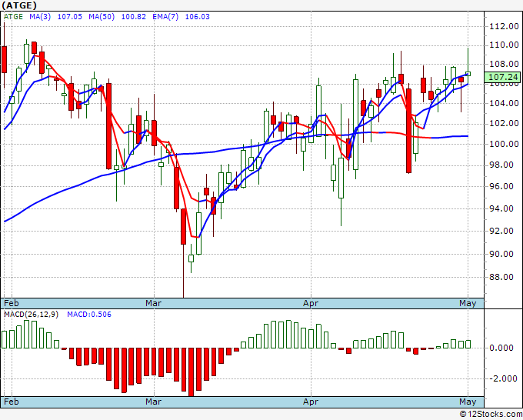Click Apr on the MACD date axis
This screenshot has height=420, width=523.
click(x=311, y=402)
